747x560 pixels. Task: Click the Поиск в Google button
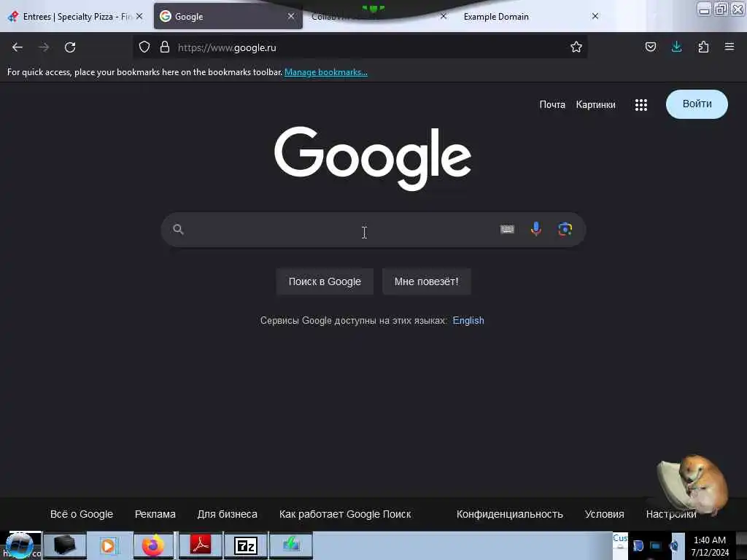(x=325, y=281)
